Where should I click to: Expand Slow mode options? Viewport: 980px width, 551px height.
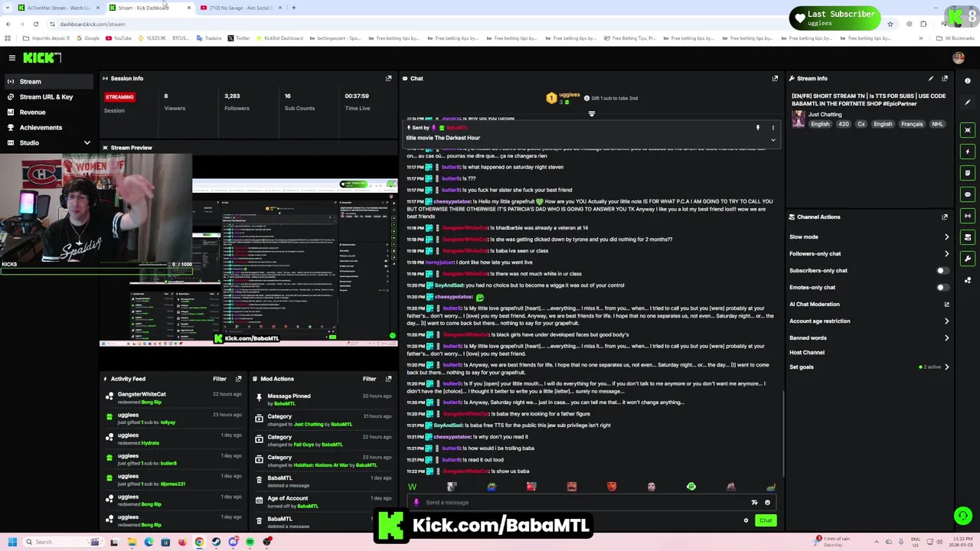(x=946, y=237)
